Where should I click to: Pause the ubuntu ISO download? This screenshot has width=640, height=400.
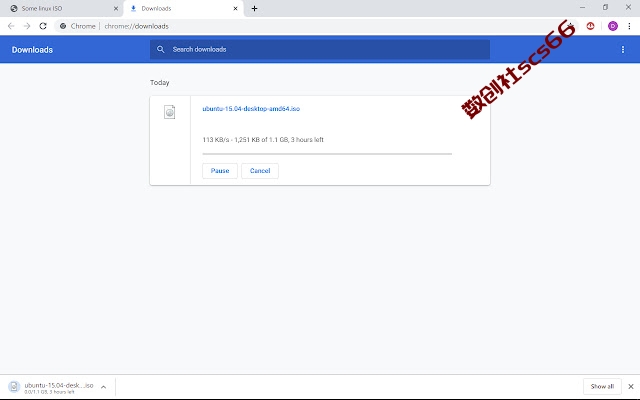point(220,171)
